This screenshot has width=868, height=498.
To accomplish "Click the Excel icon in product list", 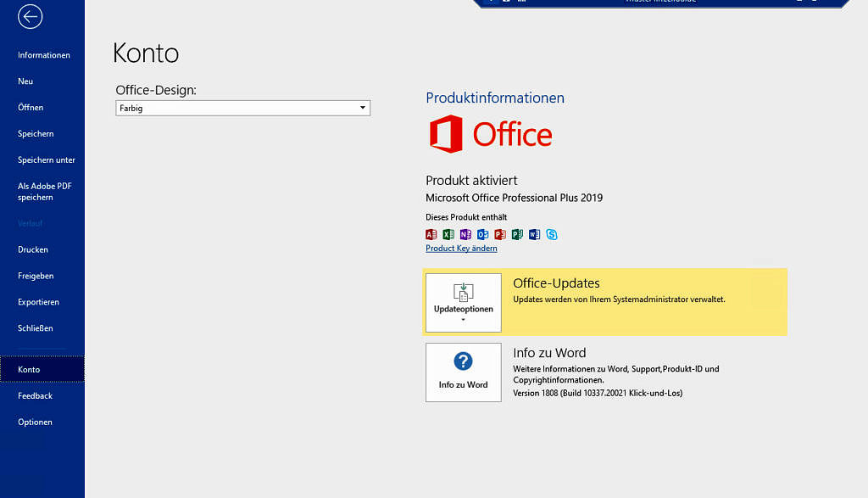I will (448, 234).
